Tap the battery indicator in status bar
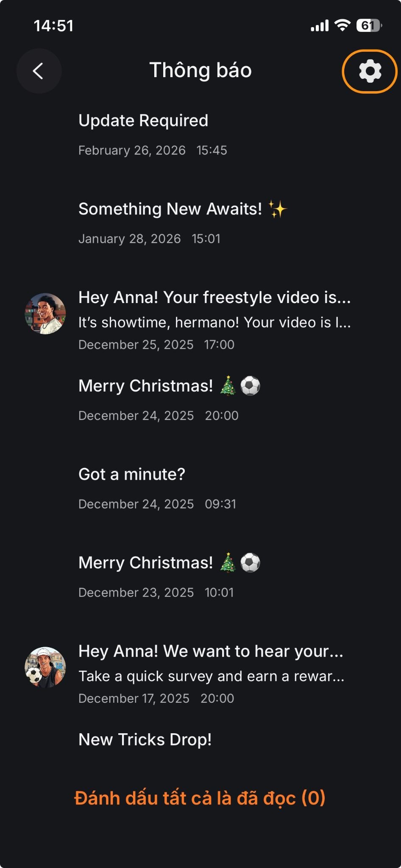This screenshot has width=401, height=868. pyautogui.click(x=369, y=25)
